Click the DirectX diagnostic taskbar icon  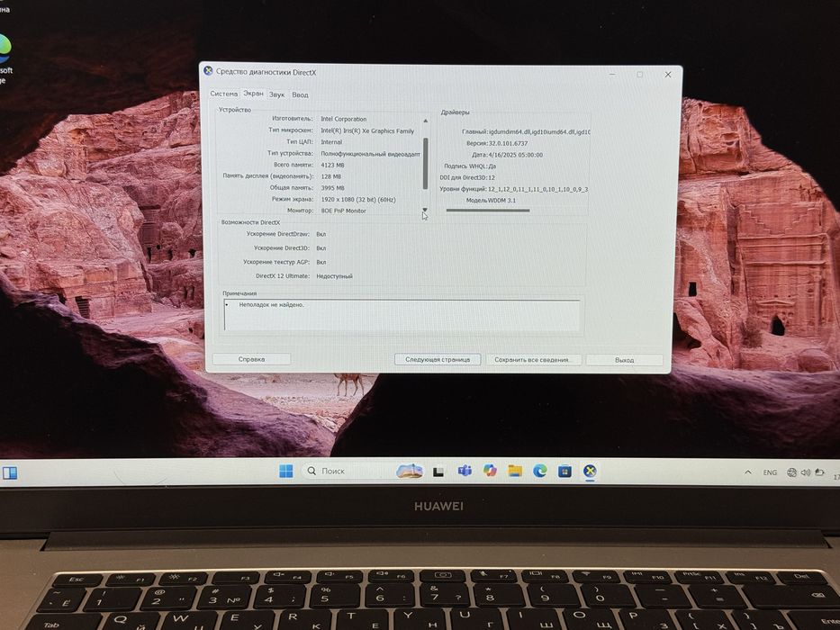[x=590, y=471]
